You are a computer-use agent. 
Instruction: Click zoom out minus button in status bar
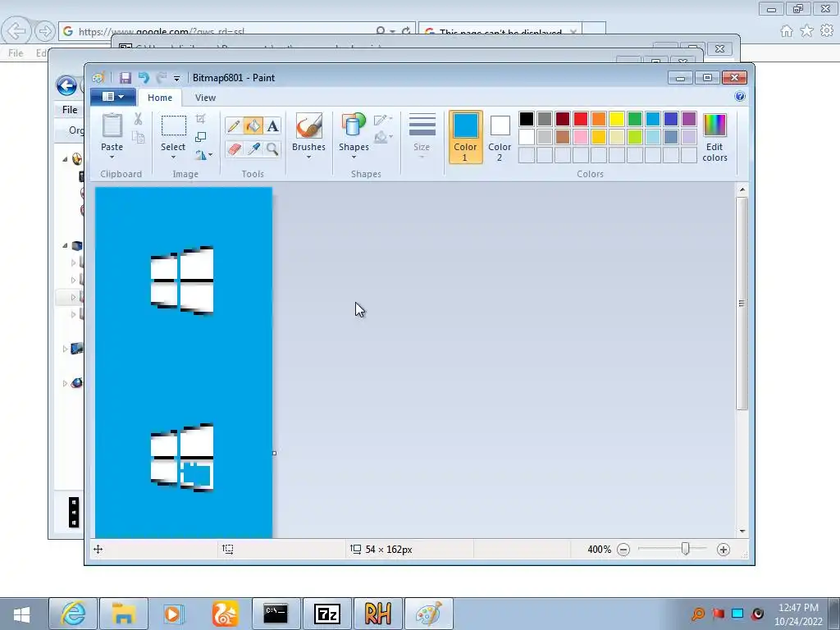point(623,550)
